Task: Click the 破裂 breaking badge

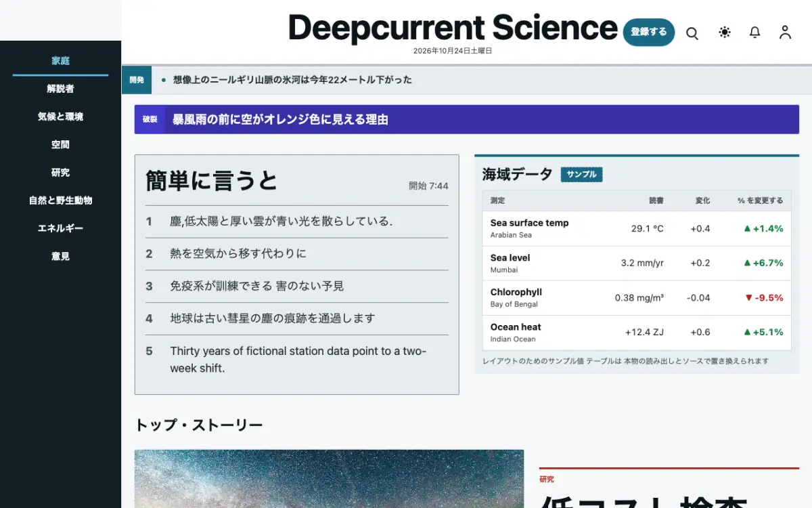Action: pyautogui.click(x=150, y=119)
